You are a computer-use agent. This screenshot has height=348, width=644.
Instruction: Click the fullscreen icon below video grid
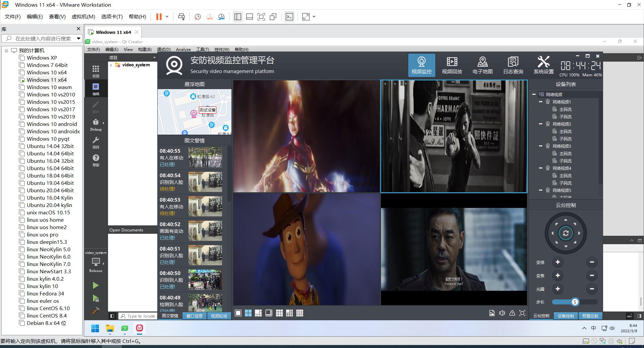(522, 313)
